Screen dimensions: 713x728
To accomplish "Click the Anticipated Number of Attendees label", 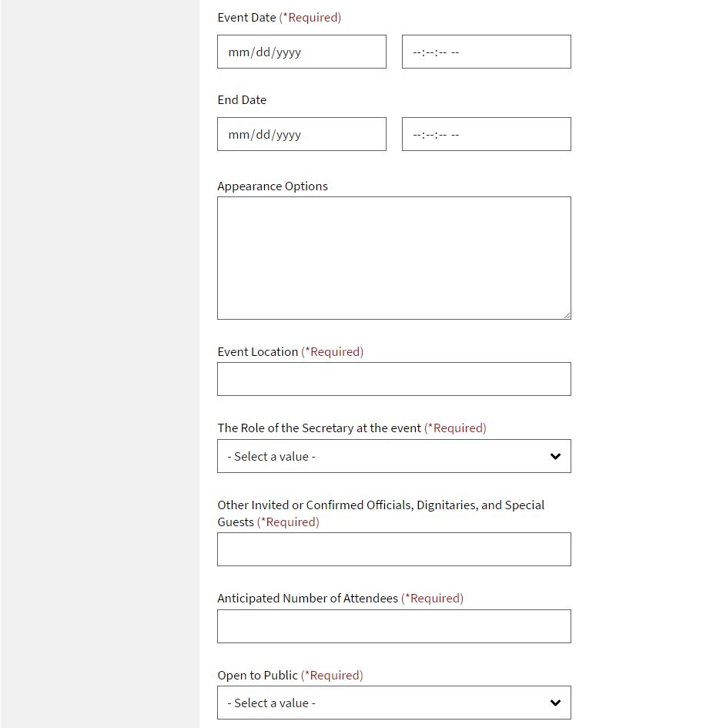I will [307, 599].
